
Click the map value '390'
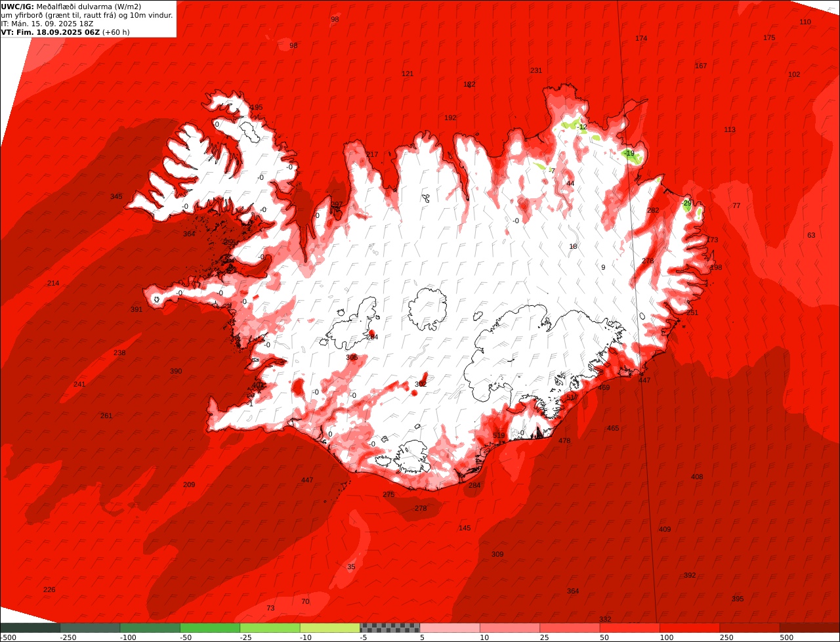coord(176,371)
